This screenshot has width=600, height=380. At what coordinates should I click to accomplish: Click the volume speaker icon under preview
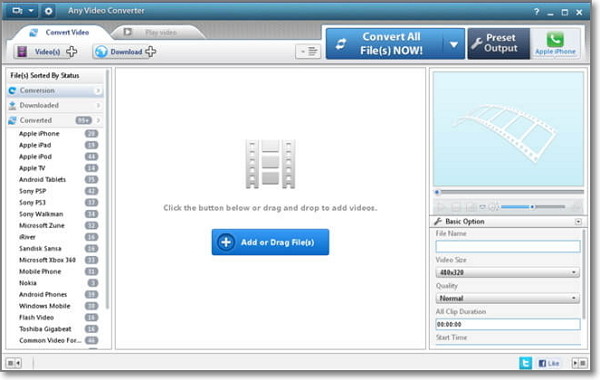click(494, 207)
